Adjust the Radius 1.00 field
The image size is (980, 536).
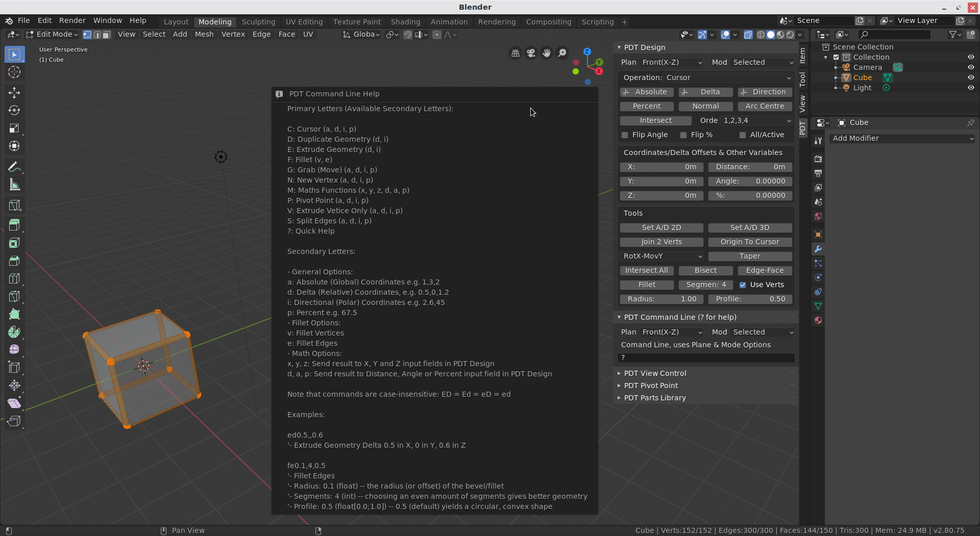[x=661, y=299]
